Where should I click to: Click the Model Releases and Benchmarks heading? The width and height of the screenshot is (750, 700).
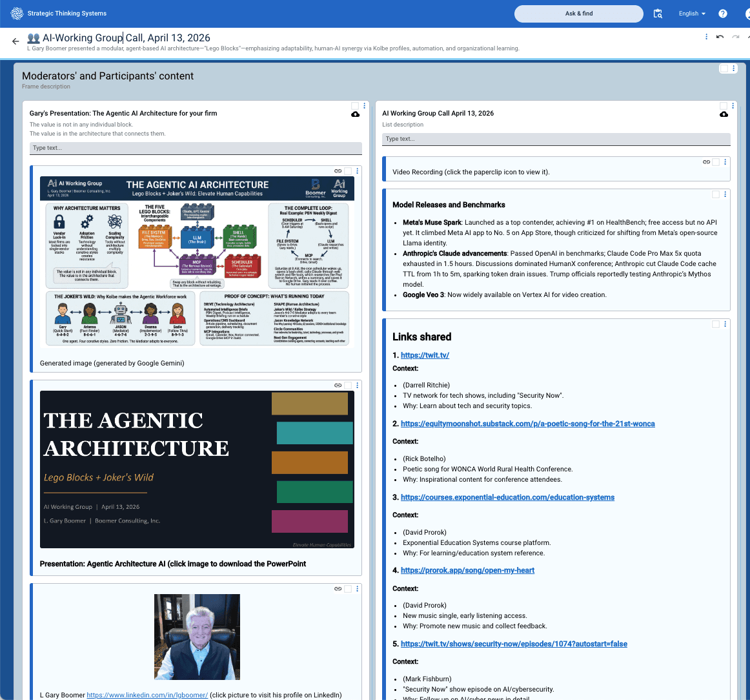(x=449, y=205)
